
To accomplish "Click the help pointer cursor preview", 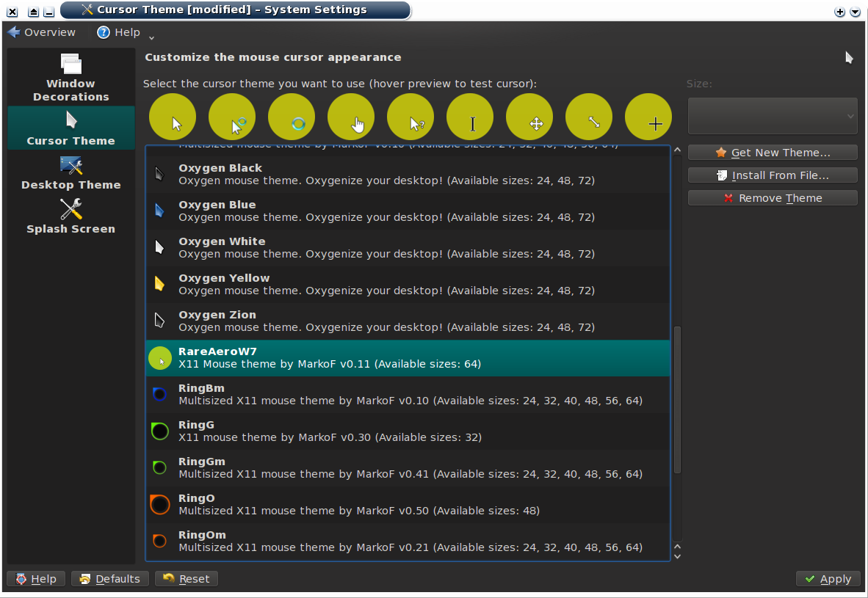I will pyautogui.click(x=411, y=117).
